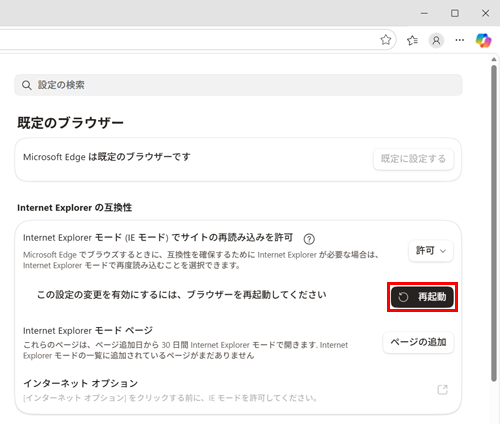Focus the 設定の検索 search field

click(238, 85)
